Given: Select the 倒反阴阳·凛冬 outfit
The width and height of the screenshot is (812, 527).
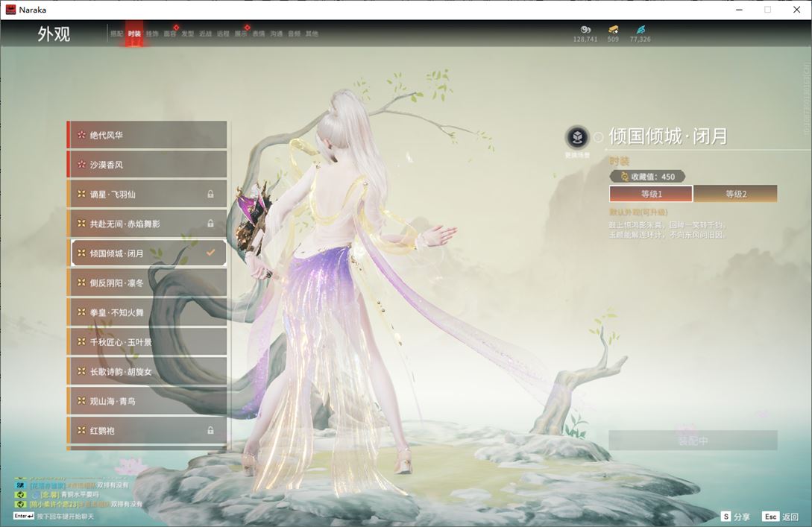Looking at the screenshot, I should click(x=147, y=283).
